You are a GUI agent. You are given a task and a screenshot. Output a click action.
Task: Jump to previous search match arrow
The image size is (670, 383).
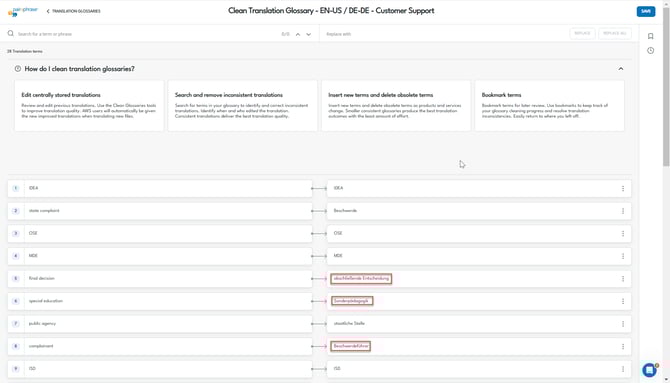[x=298, y=34]
